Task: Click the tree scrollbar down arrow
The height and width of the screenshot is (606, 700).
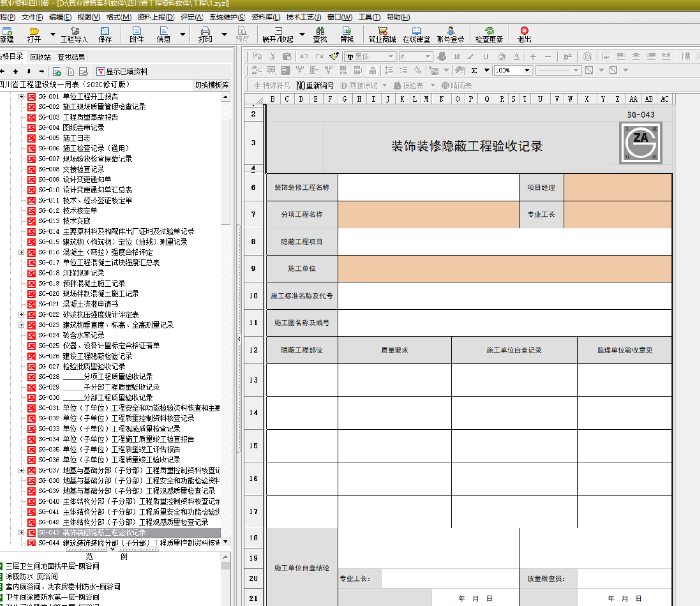Action: click(x=225, y=542)
